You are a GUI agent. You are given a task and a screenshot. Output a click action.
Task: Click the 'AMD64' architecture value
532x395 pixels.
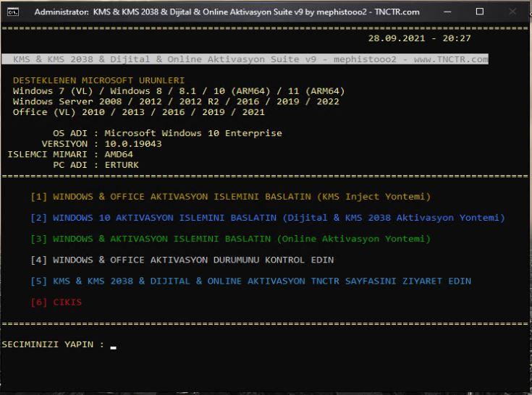click(119, 154)
